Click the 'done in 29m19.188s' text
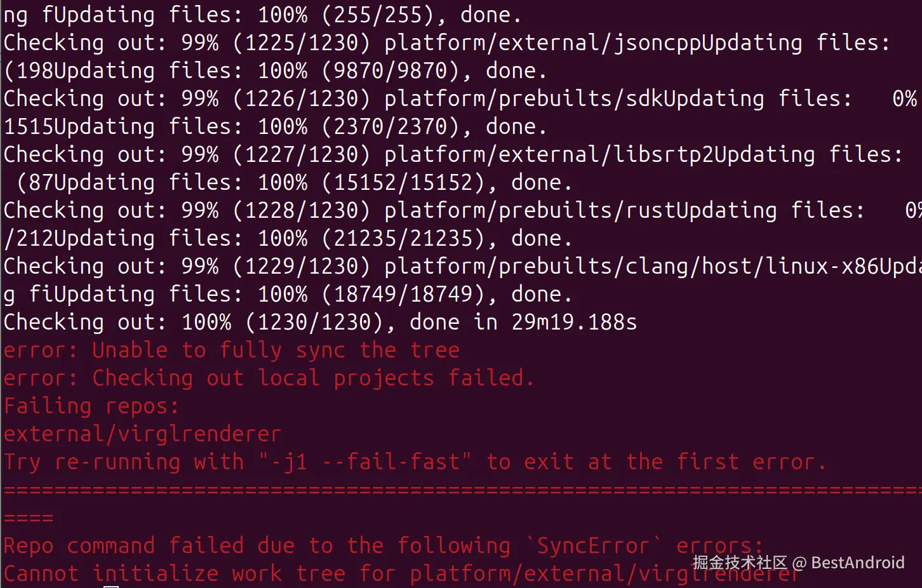922x588 pixels. point(523,322)
